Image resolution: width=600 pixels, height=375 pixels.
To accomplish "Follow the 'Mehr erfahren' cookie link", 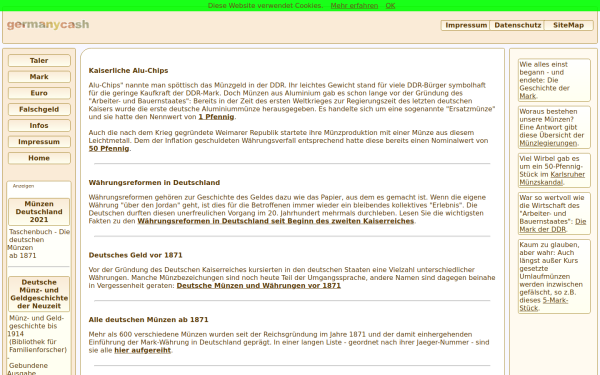I will point(354,6).
